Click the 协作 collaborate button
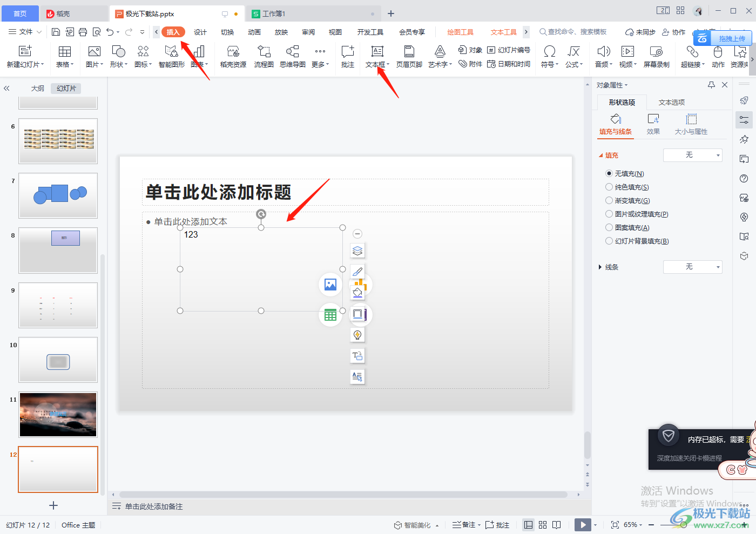 coord(674,32)
